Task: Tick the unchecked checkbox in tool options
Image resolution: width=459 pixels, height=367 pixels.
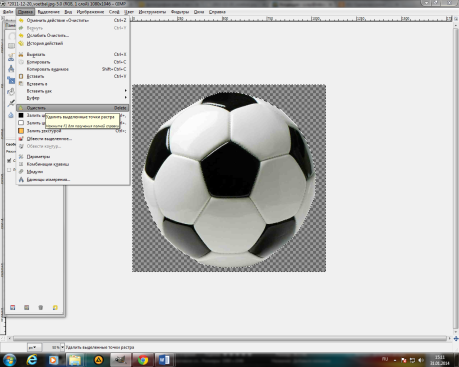Action: 9,170
